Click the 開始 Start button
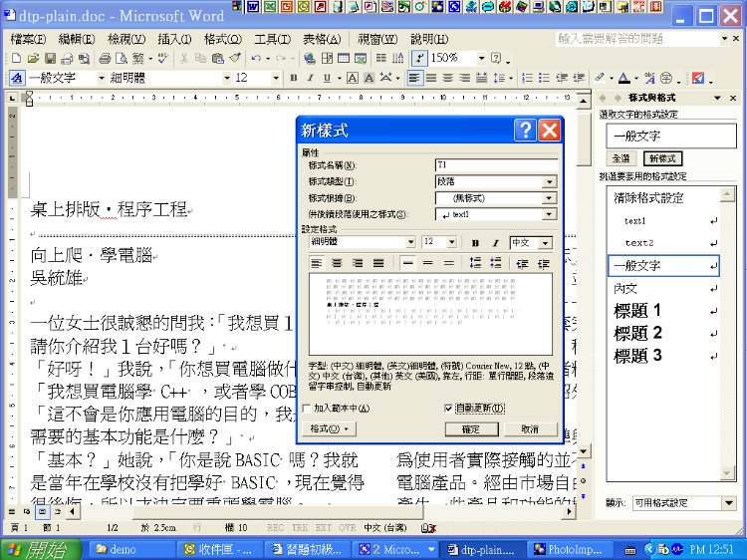This screenshot has width=747, height=560. (41, 549)
